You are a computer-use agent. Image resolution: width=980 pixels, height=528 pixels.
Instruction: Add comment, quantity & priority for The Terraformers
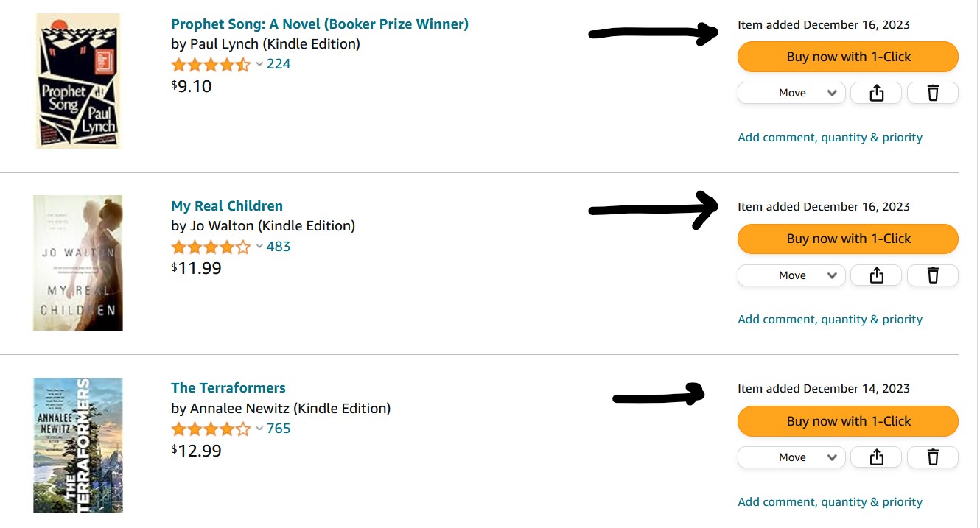point(829,501)
